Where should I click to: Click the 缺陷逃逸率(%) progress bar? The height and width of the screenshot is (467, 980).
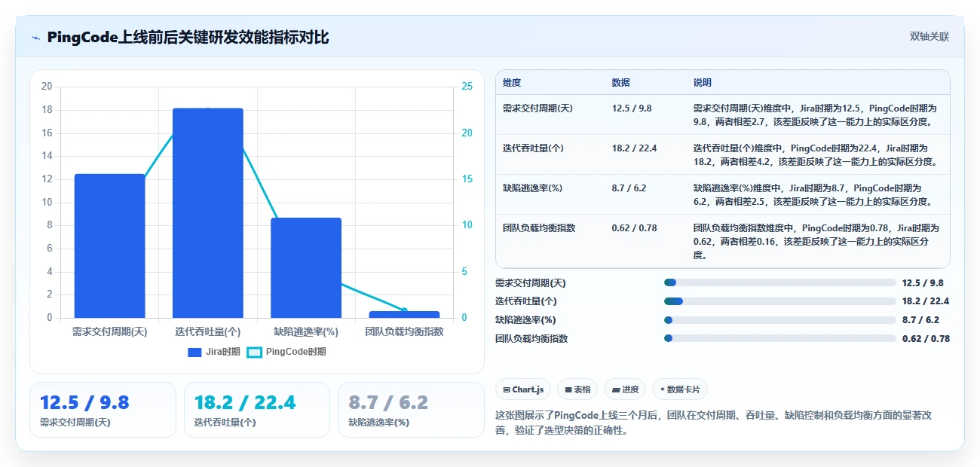tap(779, 320)
